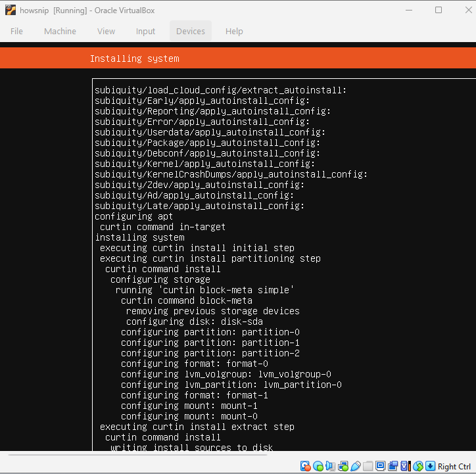Open the File menu
Viewport: 476px width, 474px height.
point(16,32)
